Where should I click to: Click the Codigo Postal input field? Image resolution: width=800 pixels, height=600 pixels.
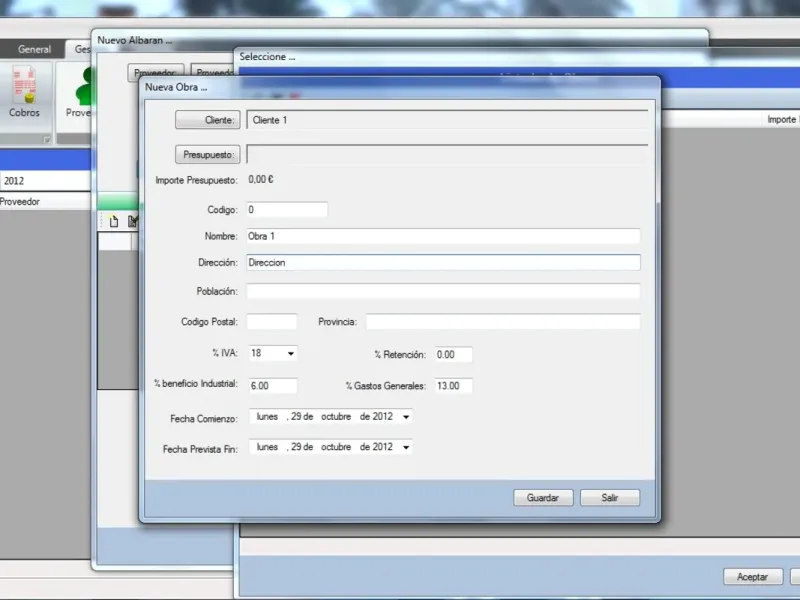[x=272, y=322]
